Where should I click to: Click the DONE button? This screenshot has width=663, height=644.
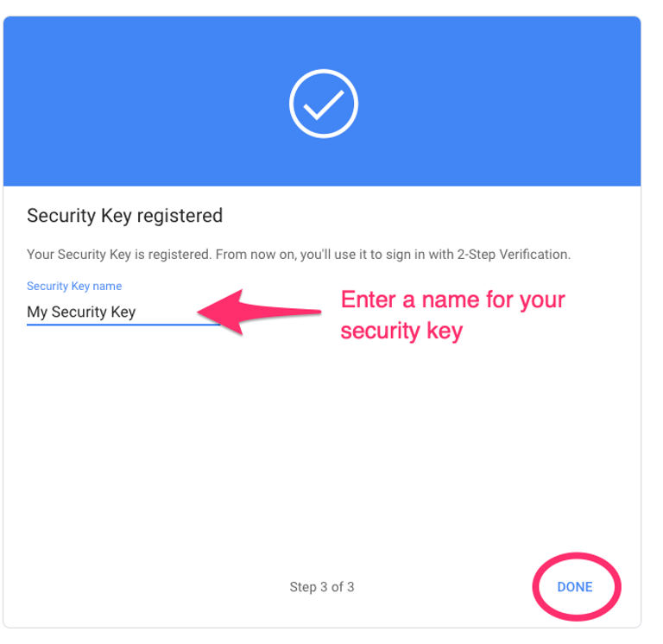[575, 587]
